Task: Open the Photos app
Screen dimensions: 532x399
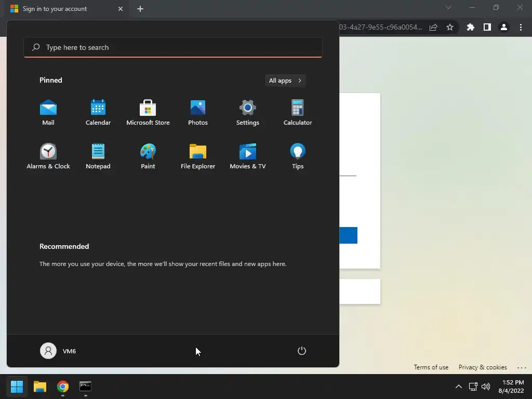Action: click(x=198, y=113)
